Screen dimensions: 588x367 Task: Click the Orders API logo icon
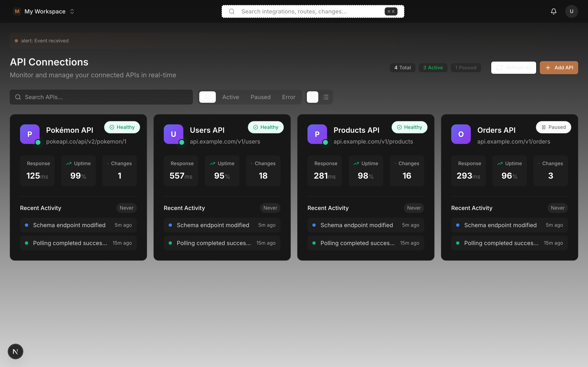click(x=461, y=134)
